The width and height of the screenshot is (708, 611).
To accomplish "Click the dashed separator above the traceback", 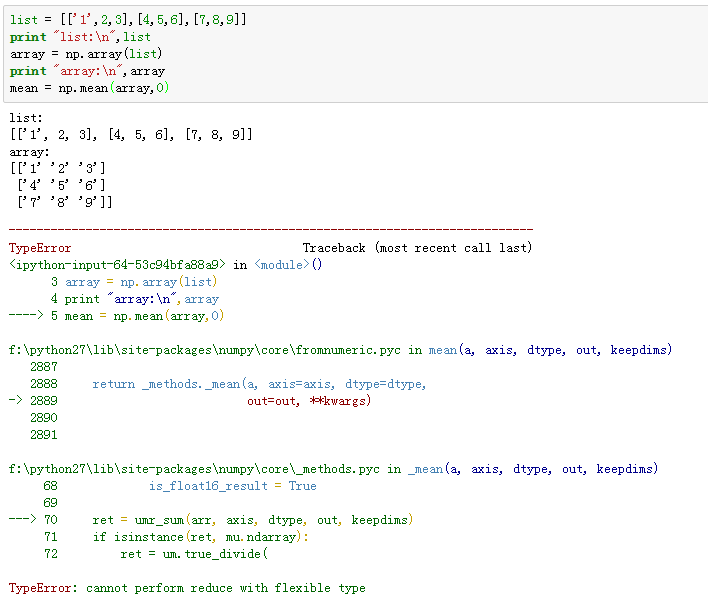I will click(x=270, y=230).
